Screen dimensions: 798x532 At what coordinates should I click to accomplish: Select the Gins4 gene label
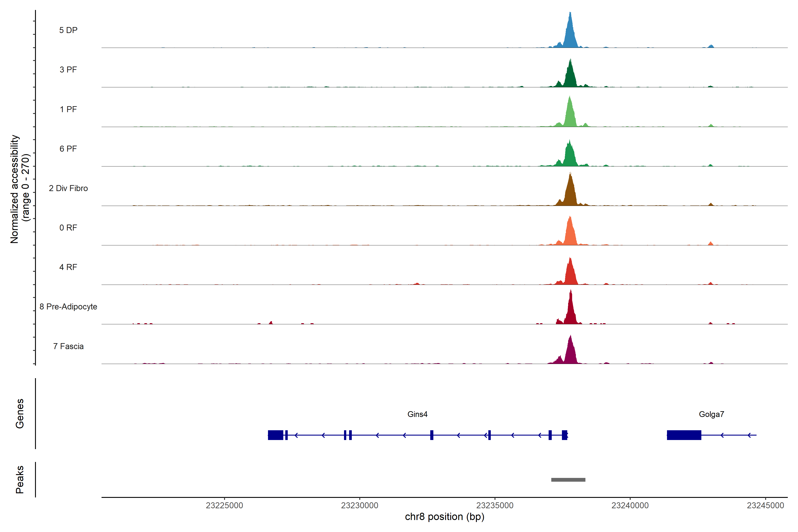point(417,414)
